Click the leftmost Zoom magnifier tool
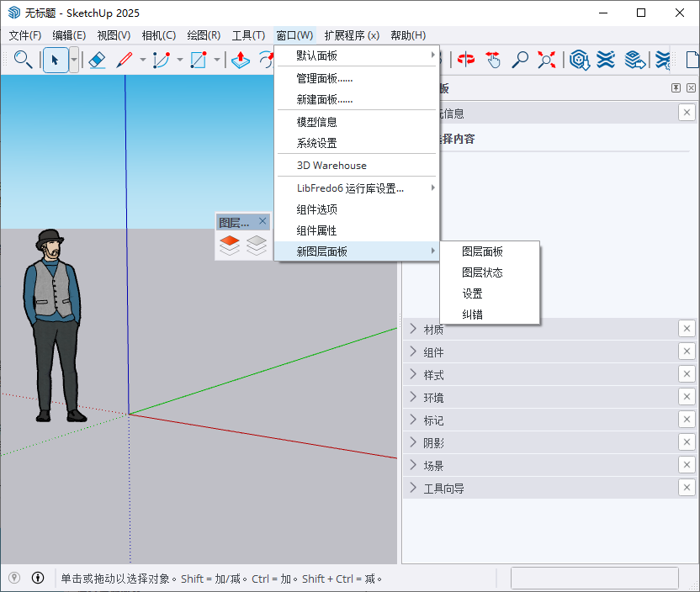Image resolution: width=700 pixels, height=592 pixels. click(23, 60)
